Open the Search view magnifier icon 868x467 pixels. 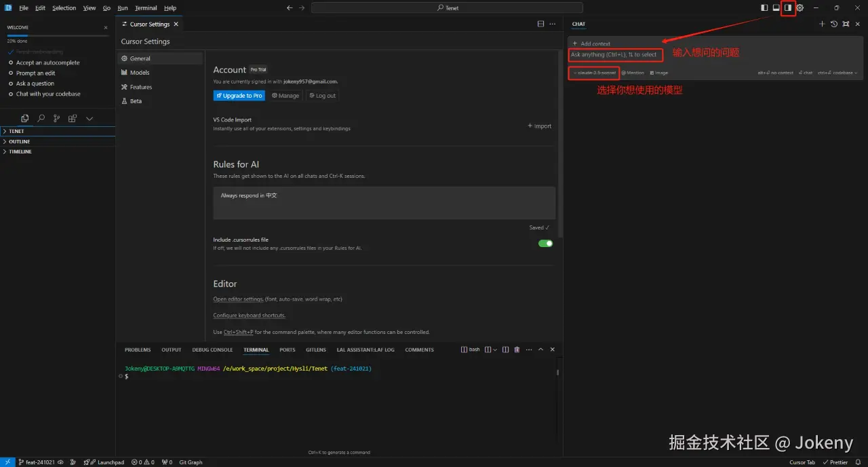coord(41,118)
